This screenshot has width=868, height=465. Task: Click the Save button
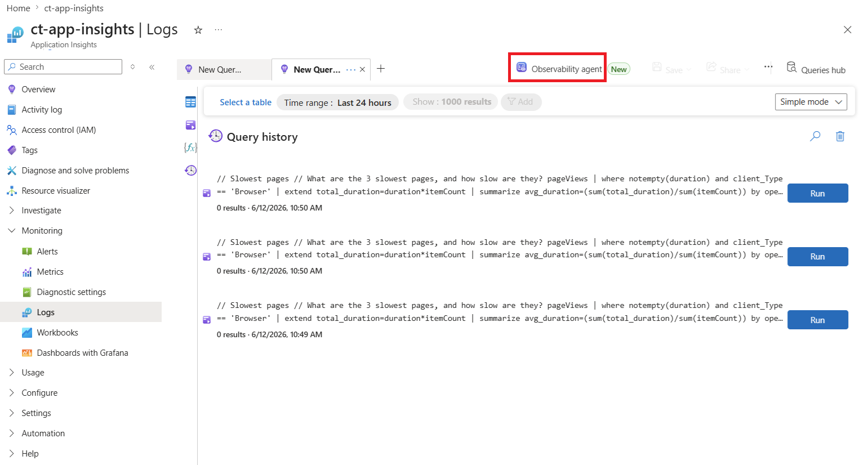pos(671,69)
